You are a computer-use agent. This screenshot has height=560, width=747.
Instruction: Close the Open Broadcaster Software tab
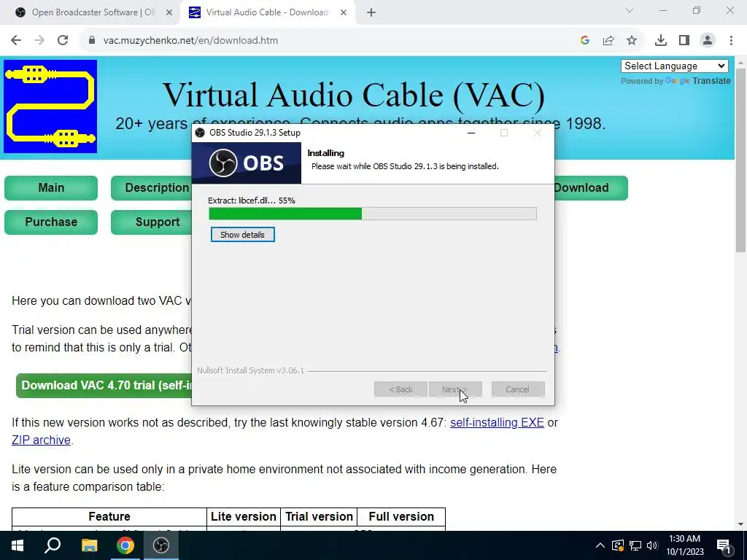point(169,13)
